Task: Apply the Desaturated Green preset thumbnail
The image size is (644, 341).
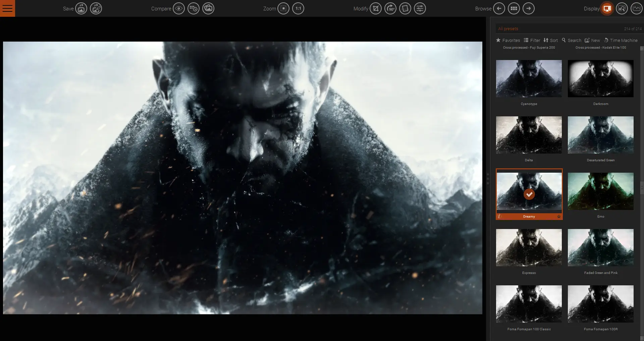Action: click(601, 135)
